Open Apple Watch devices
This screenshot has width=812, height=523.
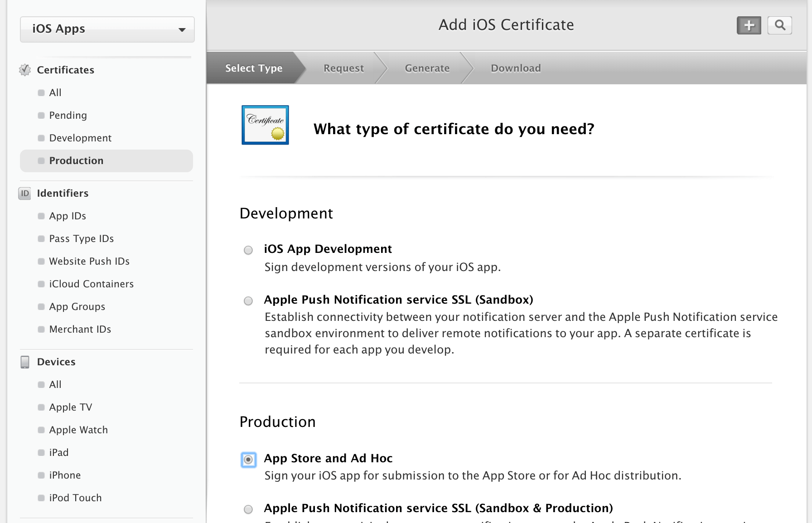(x=78, y=430)
